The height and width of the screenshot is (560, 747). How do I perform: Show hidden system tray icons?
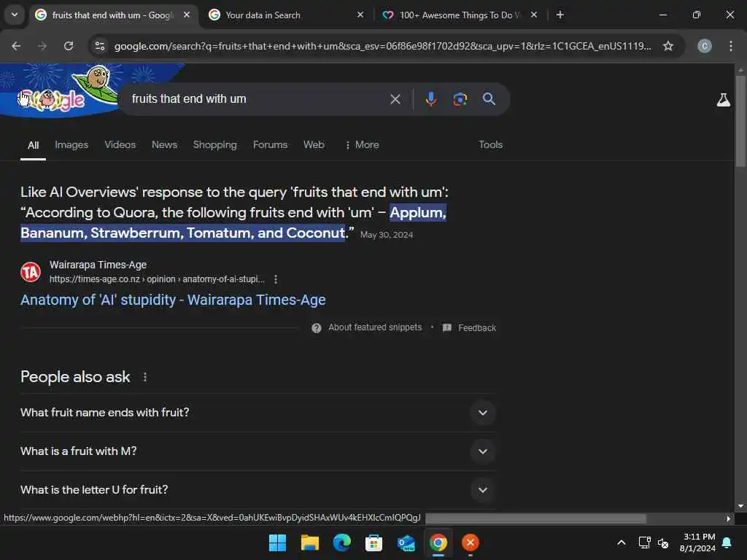[x=622, y=542]
